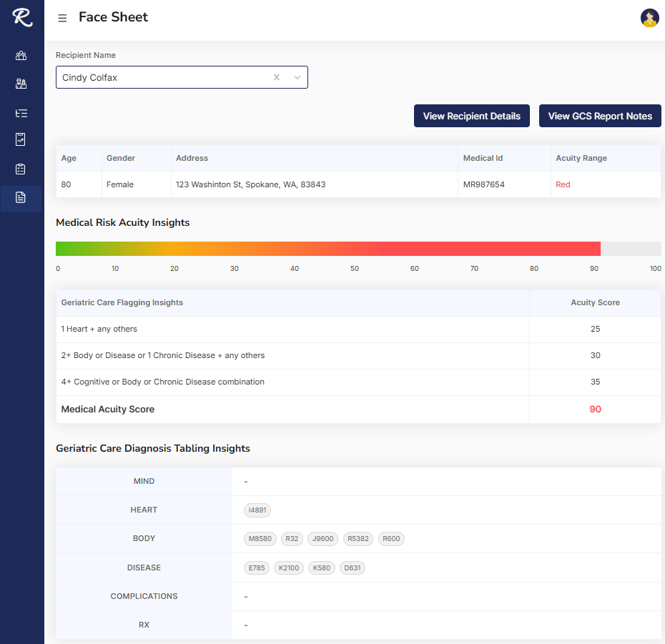Select the M8580 body diagnosis code
The height and width of the screenshot is (644, 665).
tap(260, 538)
